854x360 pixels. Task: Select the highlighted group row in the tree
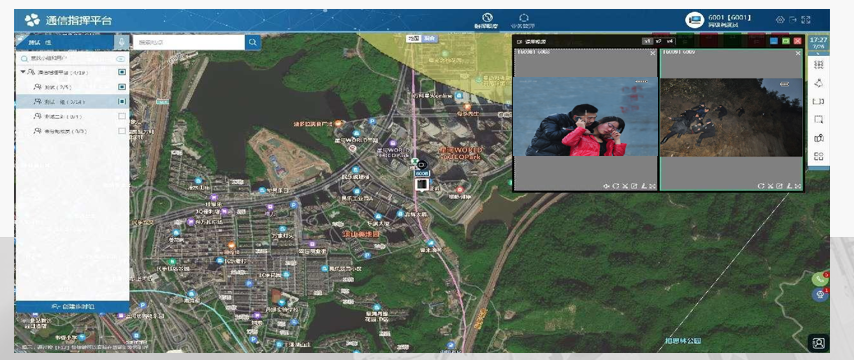click(72, 101)
